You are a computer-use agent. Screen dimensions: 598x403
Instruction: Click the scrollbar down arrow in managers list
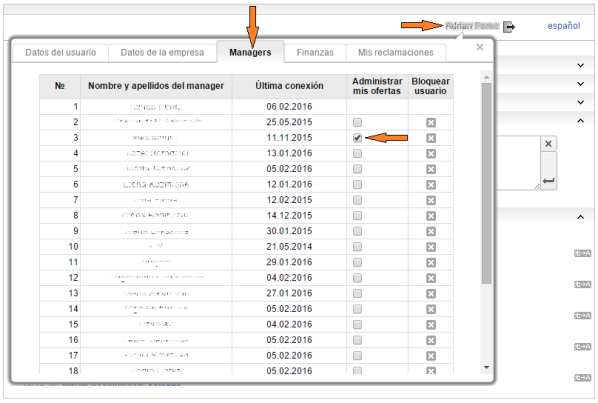[x=486, y=368]
